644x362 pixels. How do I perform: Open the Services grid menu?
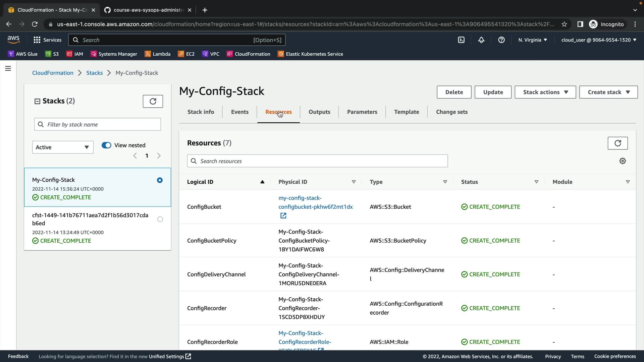[x=47, y=40]
